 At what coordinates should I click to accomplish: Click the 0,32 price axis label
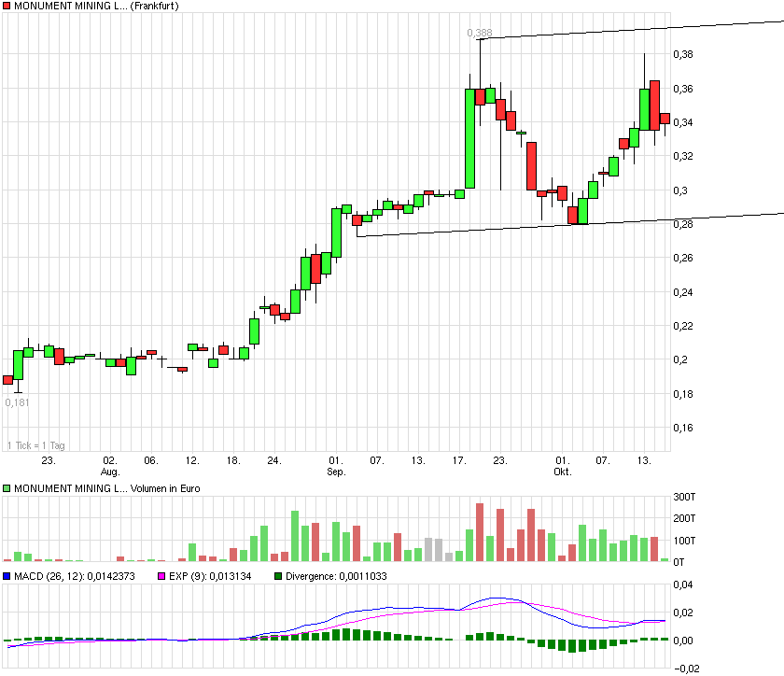click(683, 156)
